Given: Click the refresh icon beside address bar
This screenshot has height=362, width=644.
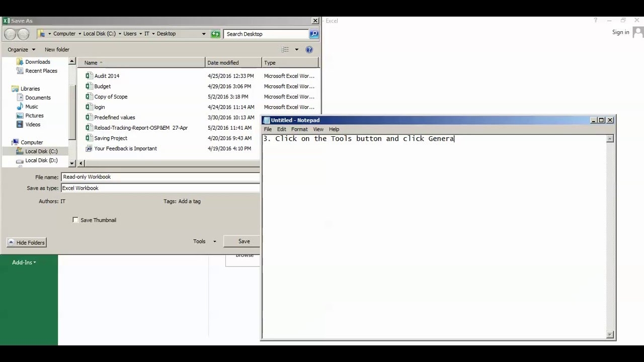Looking at the screenshot, I should 215,34.
